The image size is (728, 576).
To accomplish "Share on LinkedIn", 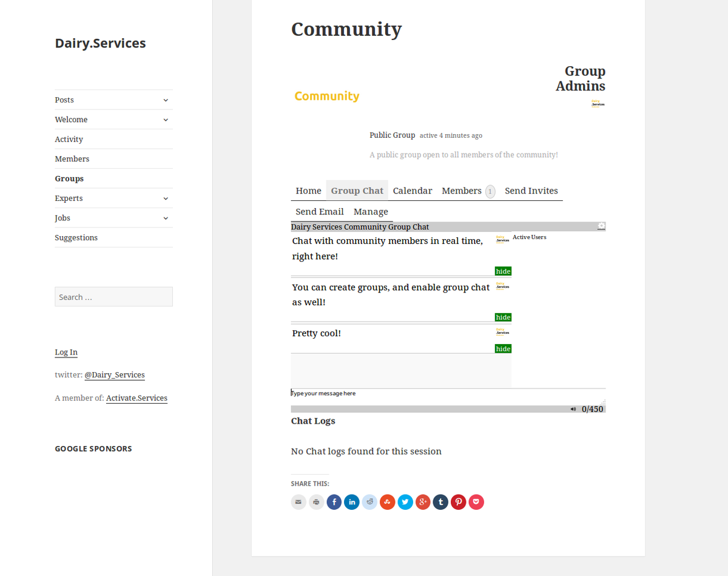I will pos(352,502).
